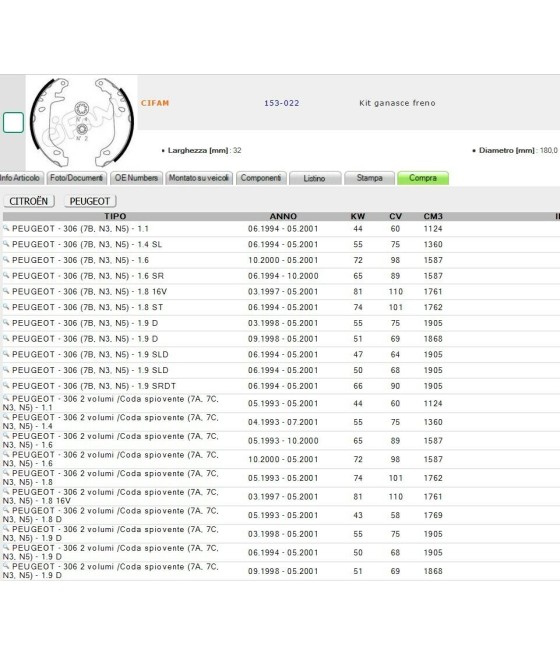Click magnifier icon beside 306 1.6 SR row
560x655 pixels.
[6, 275]
